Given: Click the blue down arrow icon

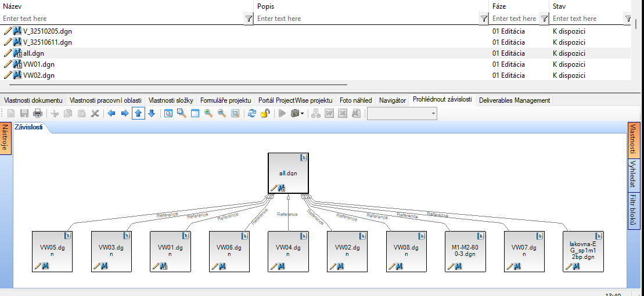Looking at the screenshot, I should [x=152, y=113].
